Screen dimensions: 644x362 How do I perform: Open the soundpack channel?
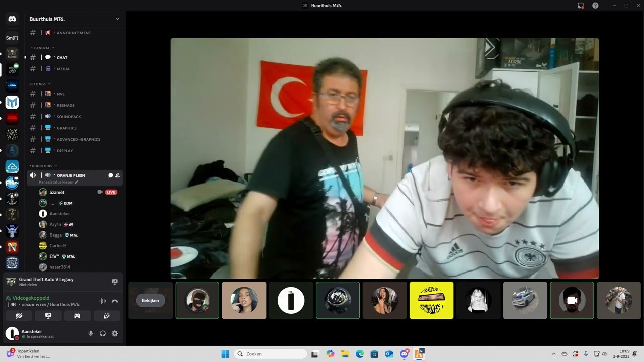tap(74, 117)
